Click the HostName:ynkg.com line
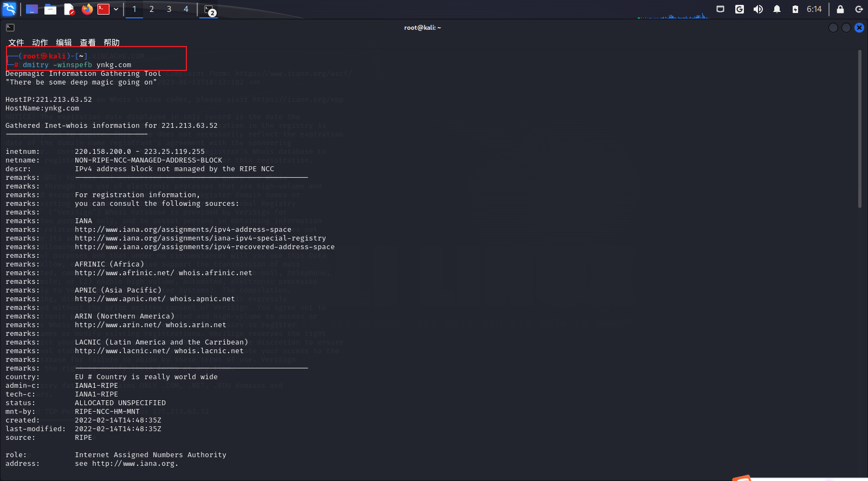The height and width of the screenshot is (481, 868). click(x=42, y=108)
